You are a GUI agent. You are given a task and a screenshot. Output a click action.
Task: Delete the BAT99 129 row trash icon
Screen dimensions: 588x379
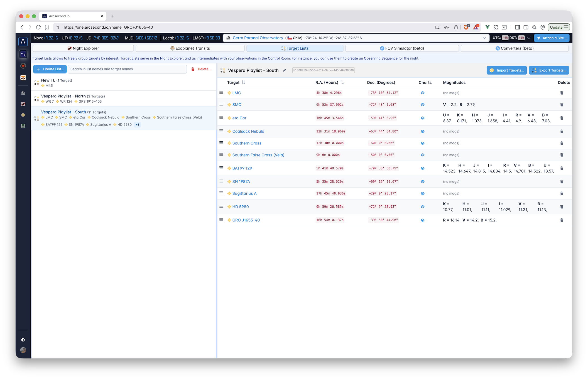(x=562, y=168)
